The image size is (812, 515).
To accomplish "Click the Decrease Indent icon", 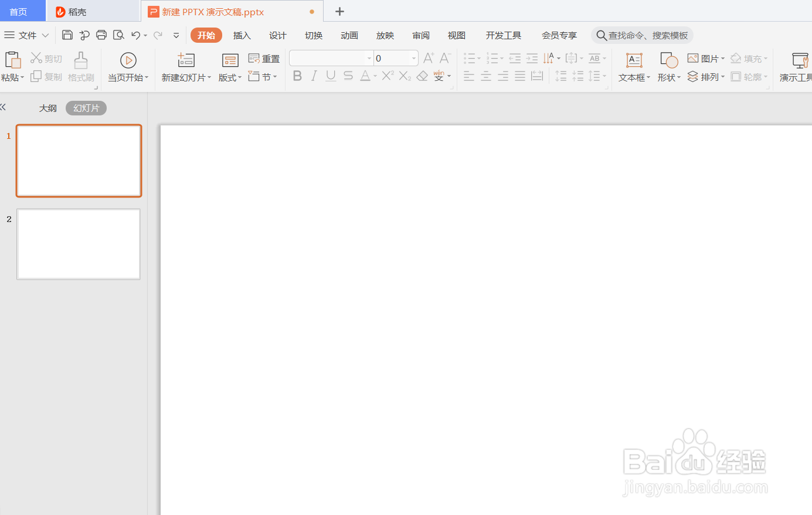I will (x=515, y=58).
